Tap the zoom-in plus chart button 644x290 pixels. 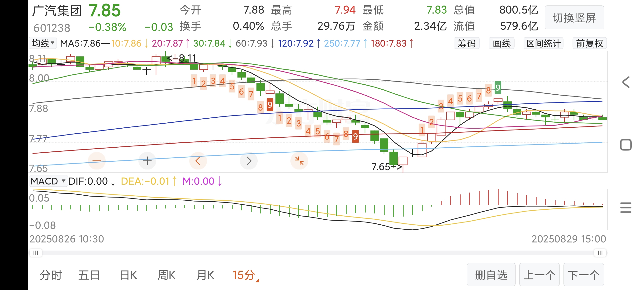click(x=147, y=161)
